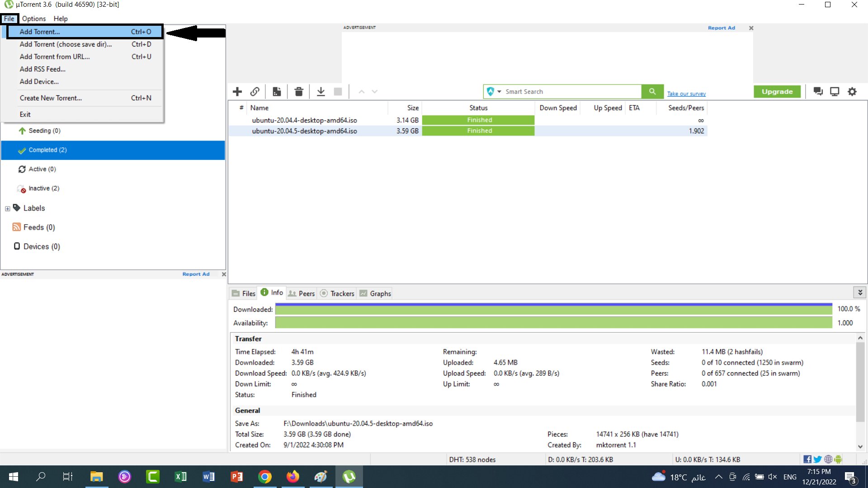The image size is (868, 488).
Task: Click Report Ad link above torrent list
Action: coord(722,28)
